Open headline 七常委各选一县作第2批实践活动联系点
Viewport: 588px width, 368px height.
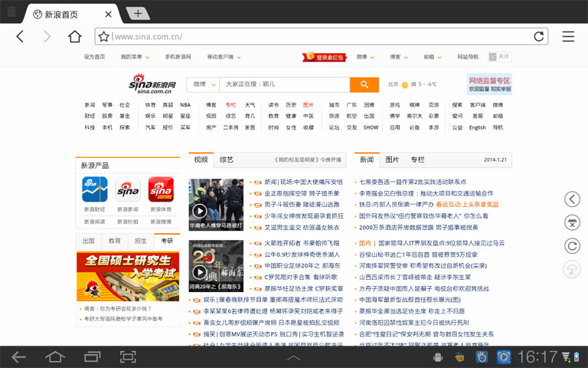413,182
